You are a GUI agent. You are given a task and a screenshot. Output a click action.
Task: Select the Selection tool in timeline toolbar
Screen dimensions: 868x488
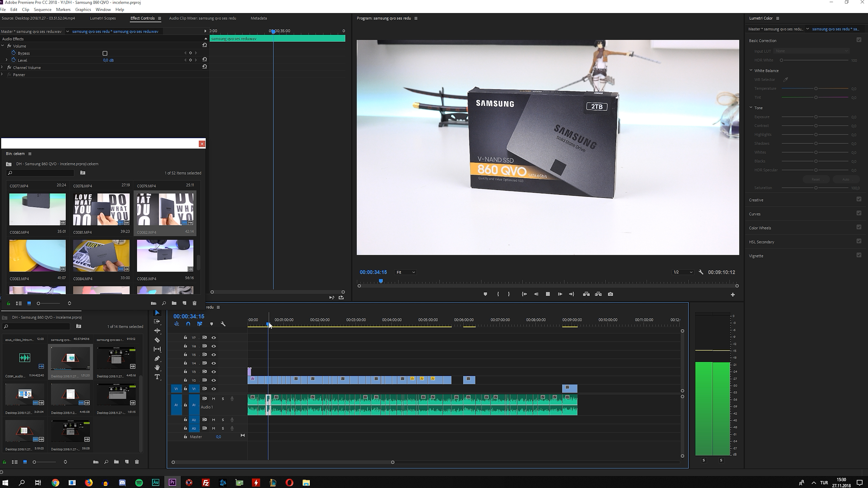coord(157,313)
